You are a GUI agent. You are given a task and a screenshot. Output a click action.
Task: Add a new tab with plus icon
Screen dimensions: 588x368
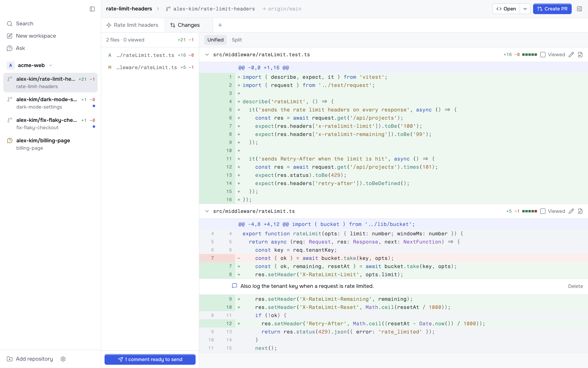(220, 25)
